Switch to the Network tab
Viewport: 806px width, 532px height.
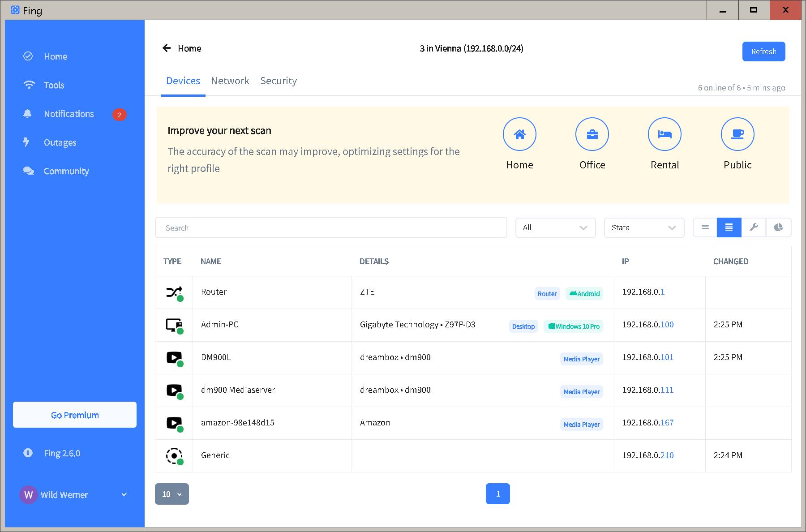(230, 81)
